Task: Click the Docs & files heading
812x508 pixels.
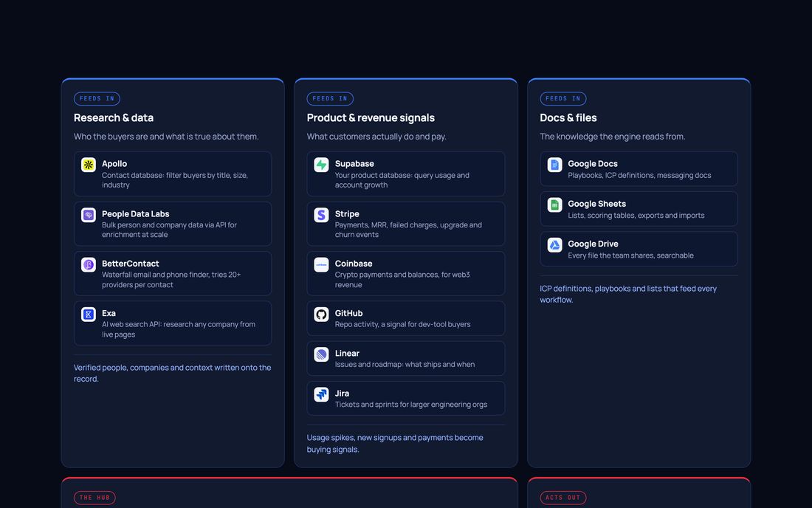Action: click(568, 118)
